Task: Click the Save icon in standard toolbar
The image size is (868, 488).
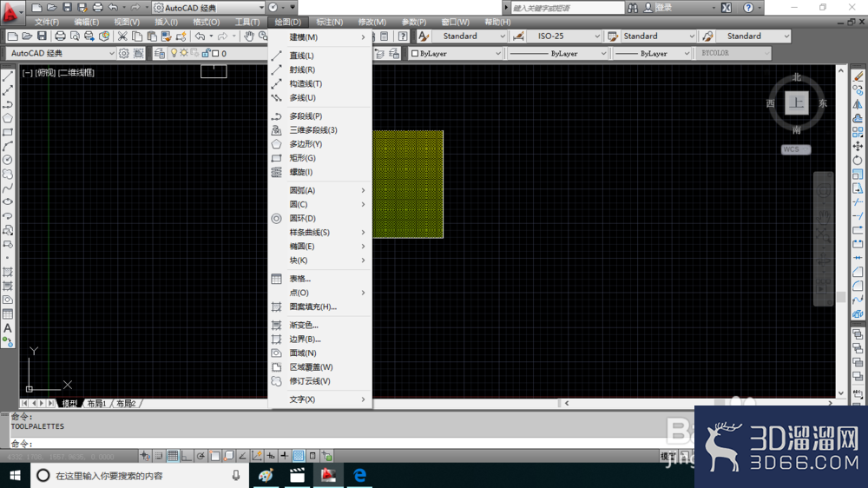Action: (42, 36)
